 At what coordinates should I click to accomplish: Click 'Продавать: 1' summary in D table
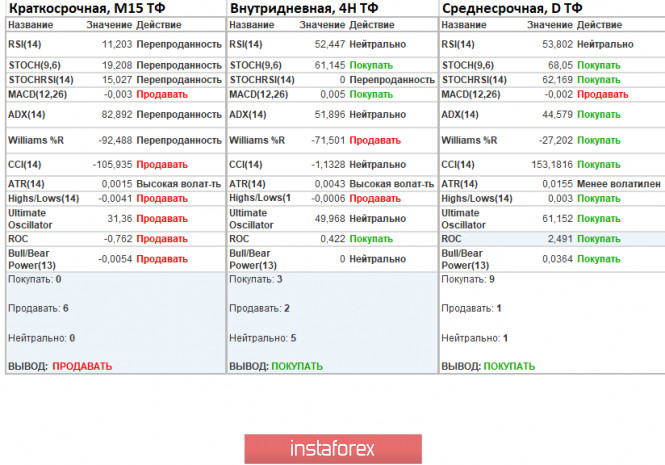(471, 308)
